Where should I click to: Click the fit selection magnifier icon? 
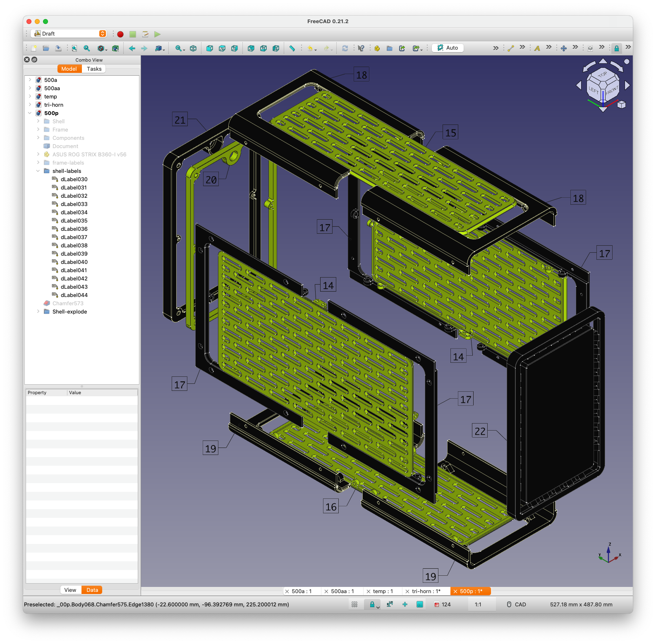(87, 48)
